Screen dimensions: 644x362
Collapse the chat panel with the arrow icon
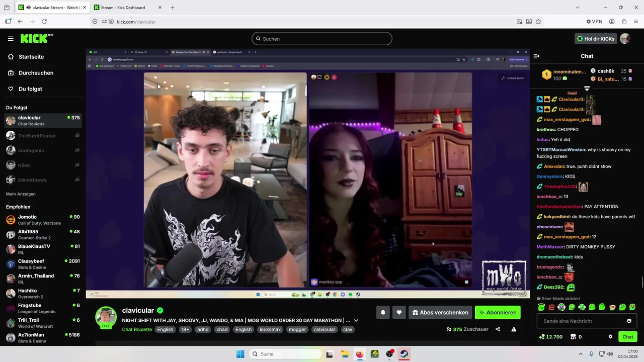coord(536,56)
